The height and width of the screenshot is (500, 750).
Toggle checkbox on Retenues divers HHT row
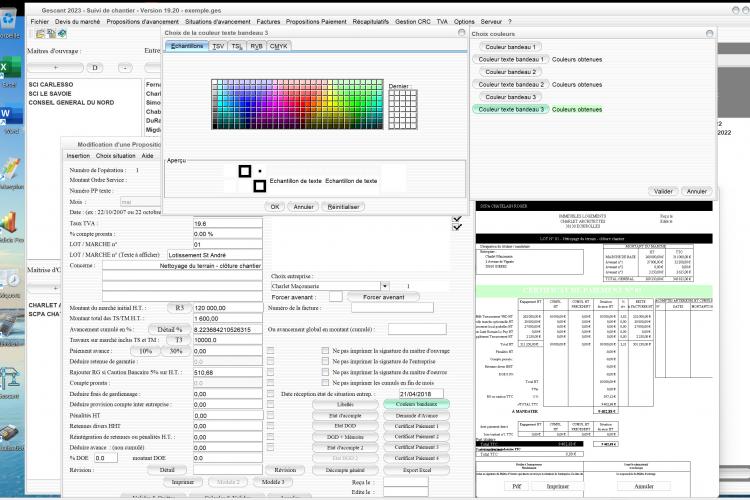tap(271, 426)
